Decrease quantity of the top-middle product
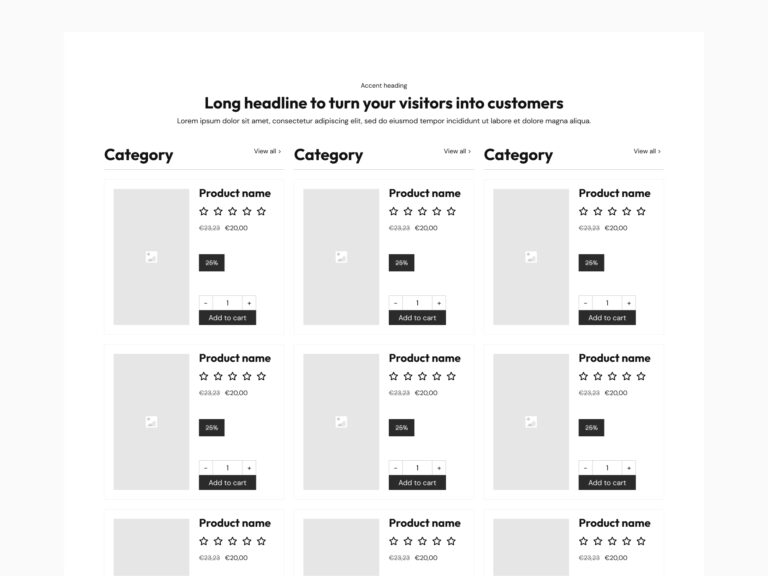This screenshot has height=576, width=768. pos(395,302)
